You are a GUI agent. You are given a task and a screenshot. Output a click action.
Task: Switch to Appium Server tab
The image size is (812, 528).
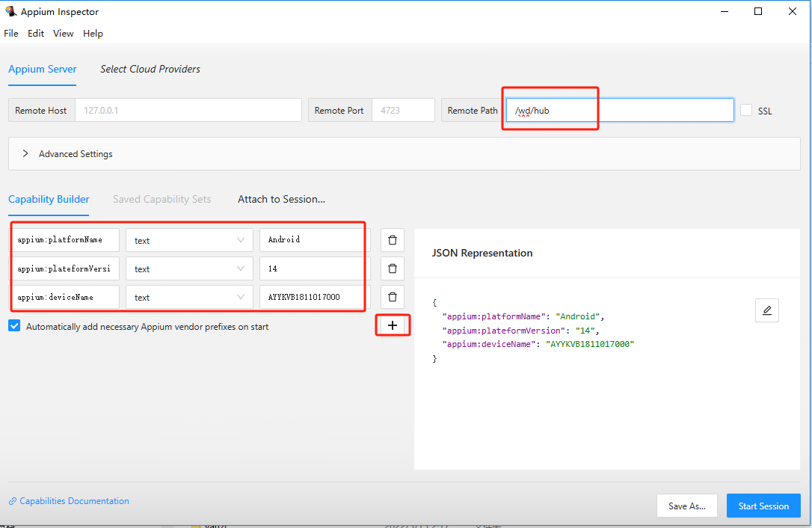[43, 69]
